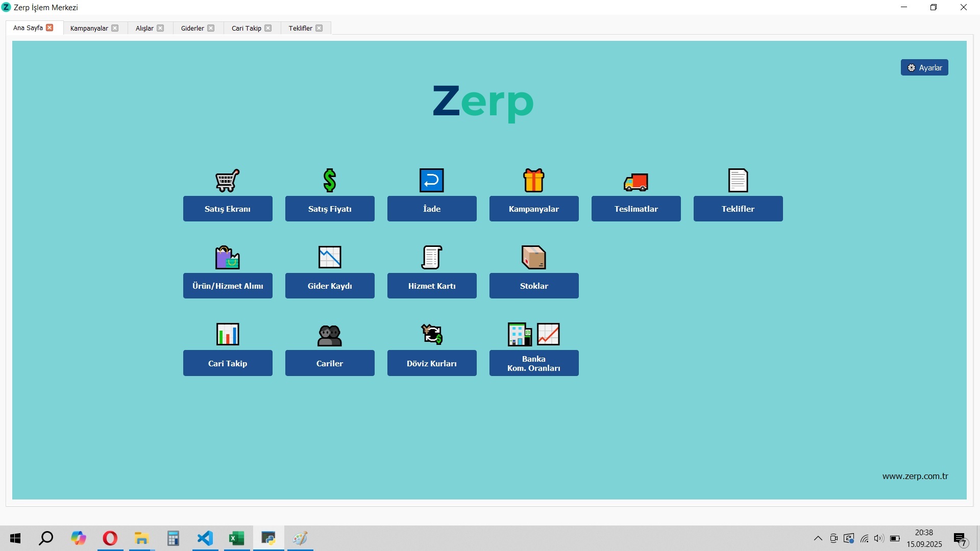Click the www.zerp.com.tr link
Image resolution: width=980 pixels, height=551 pixels.
point(915,476)
